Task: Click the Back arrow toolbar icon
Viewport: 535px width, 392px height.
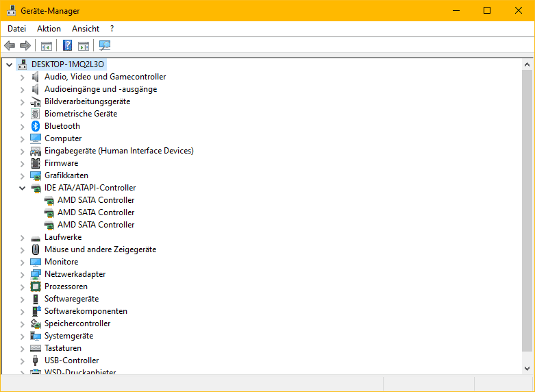Action: coord(10,45)
